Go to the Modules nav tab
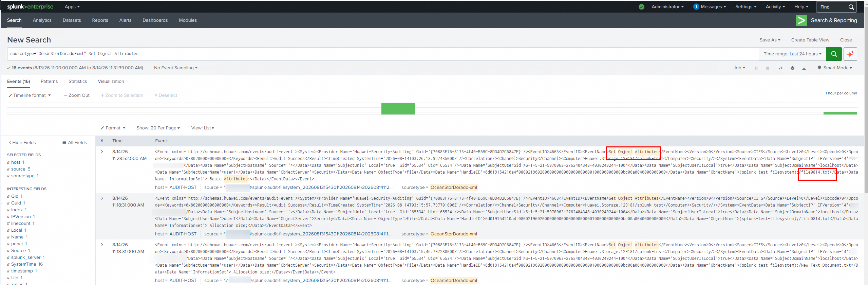Screen dimensions: 868x285 click(x=188, y=20)
